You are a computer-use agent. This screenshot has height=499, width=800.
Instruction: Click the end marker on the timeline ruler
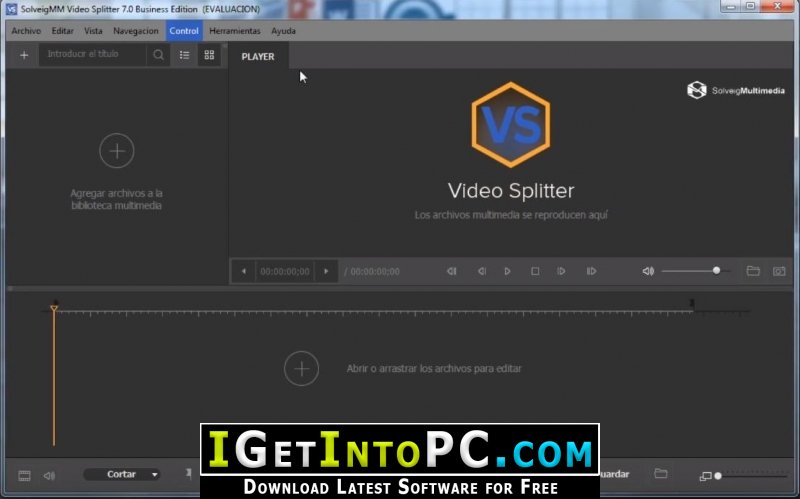coord(692,304)
